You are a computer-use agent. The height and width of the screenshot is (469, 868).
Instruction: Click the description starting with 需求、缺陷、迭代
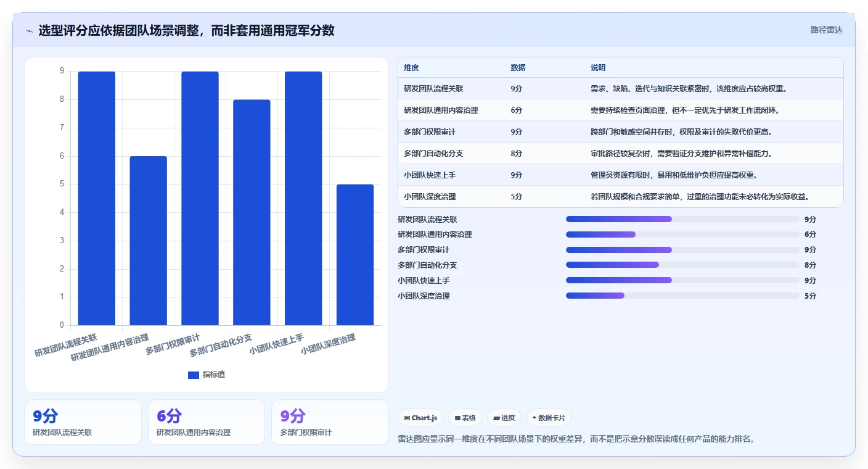[x=688, y=89]
